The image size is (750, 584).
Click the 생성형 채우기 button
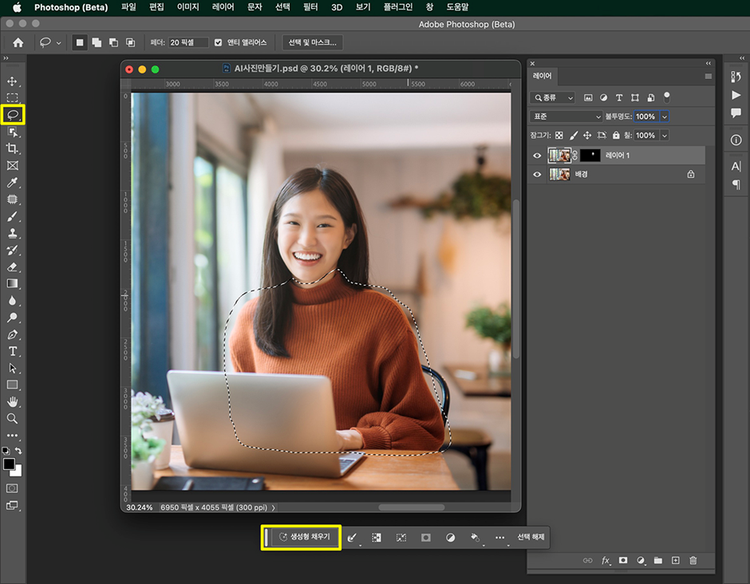tap(303, 537)
